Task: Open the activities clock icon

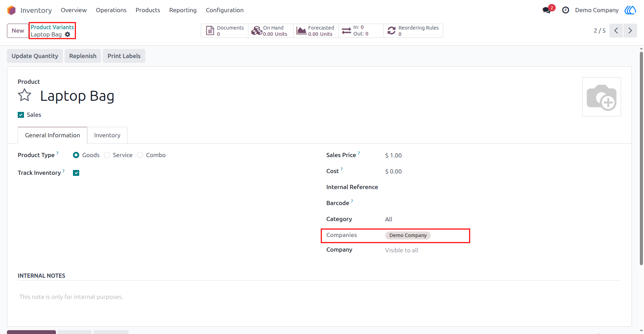Action: [x=565, y=10]
